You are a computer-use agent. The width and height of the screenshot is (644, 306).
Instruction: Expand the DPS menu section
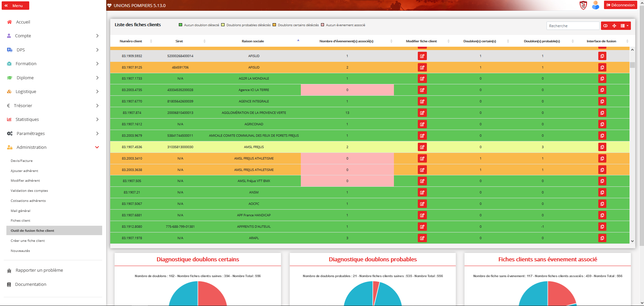click(53, 50)
